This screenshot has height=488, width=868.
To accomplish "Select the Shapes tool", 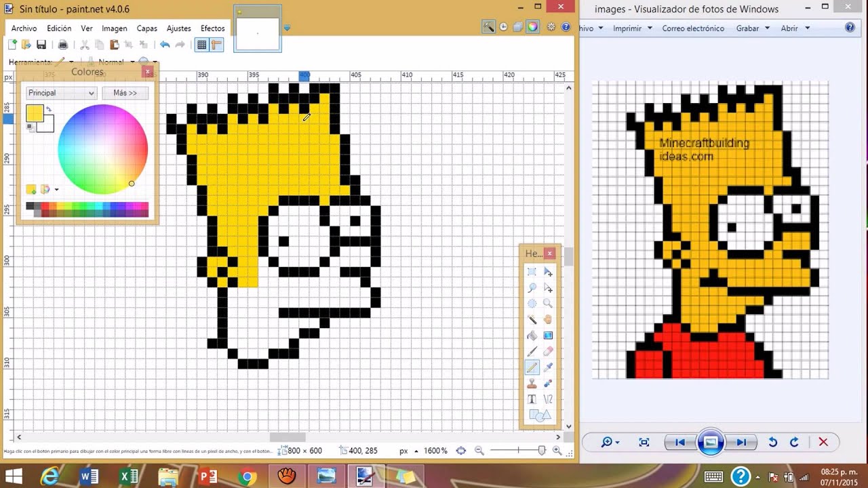I will coord(540,415).
